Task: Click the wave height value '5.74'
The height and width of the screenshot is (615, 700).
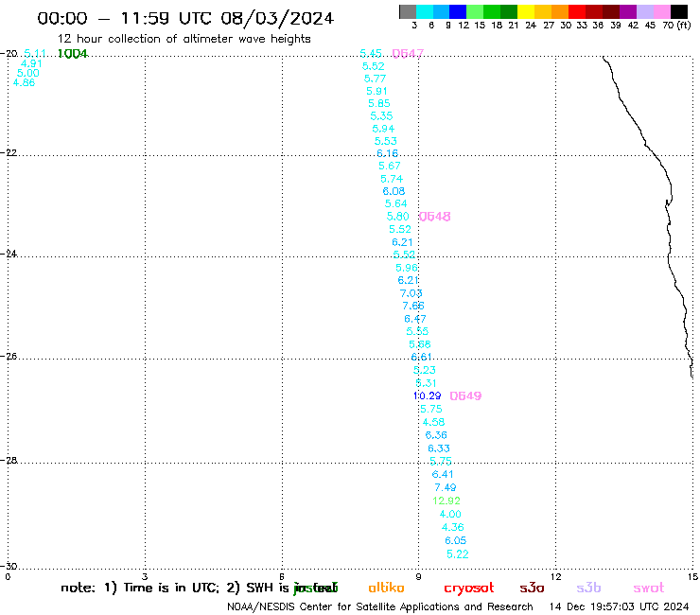Action: coord(392,179)
